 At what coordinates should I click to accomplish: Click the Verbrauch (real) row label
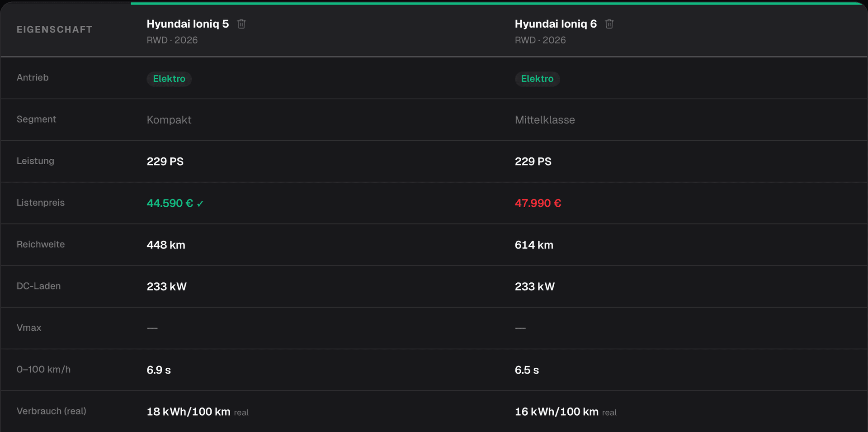point(52,411)
